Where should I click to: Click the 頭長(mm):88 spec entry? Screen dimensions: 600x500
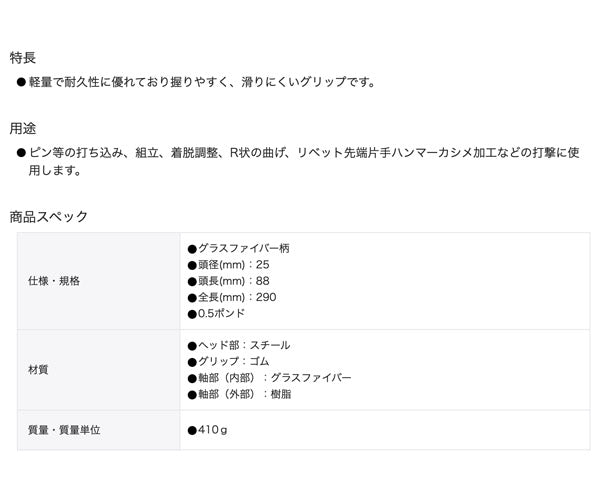[x=230, y=281]
